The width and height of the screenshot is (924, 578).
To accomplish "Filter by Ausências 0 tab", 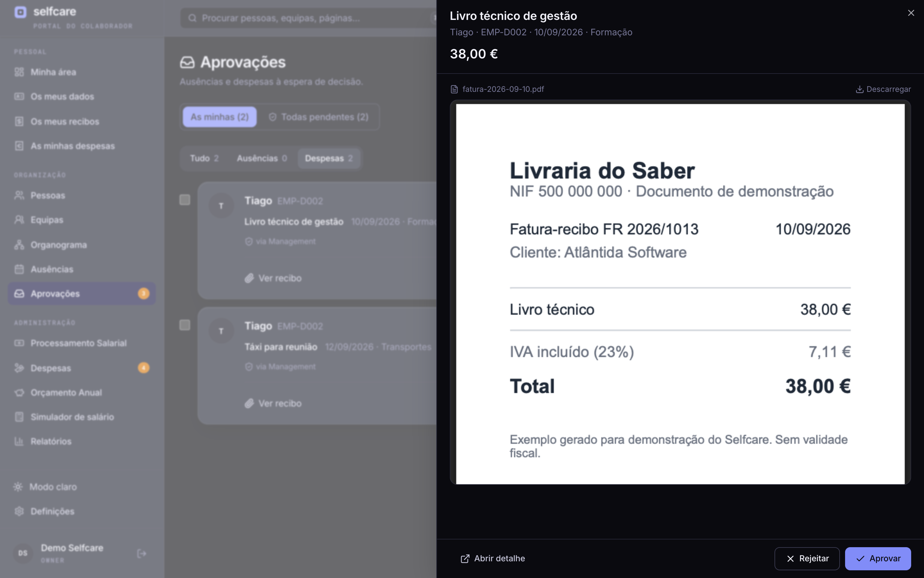I will tap(261, 158).
